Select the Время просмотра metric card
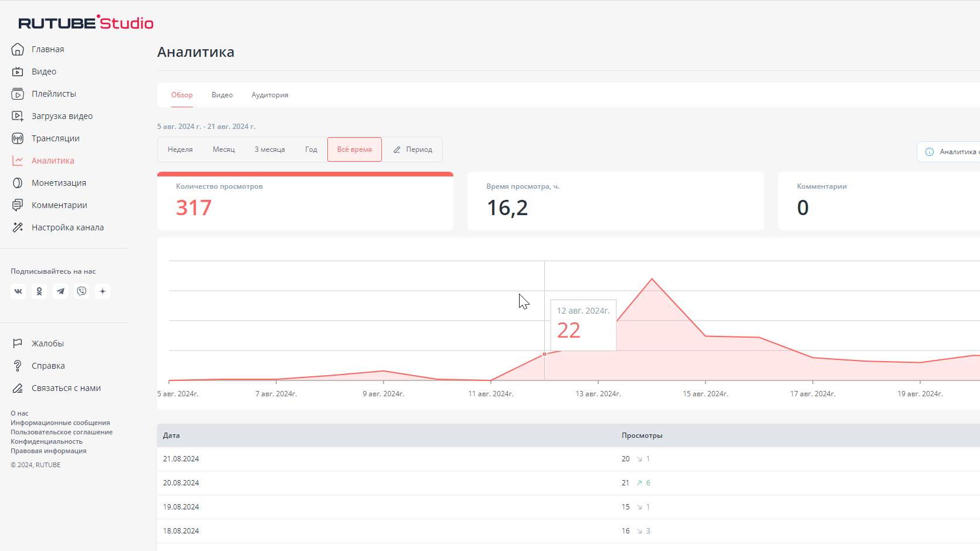The height and width of the screenshot is (551, 980). point(616,201)
